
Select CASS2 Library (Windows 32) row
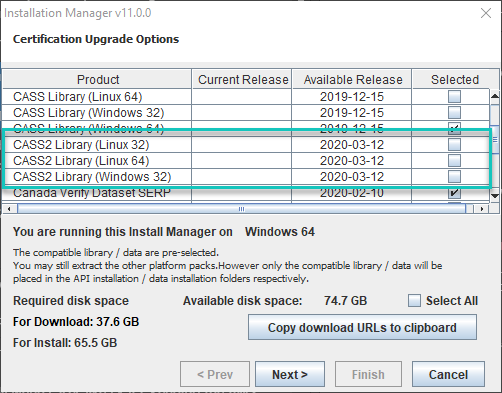[246, 177]
